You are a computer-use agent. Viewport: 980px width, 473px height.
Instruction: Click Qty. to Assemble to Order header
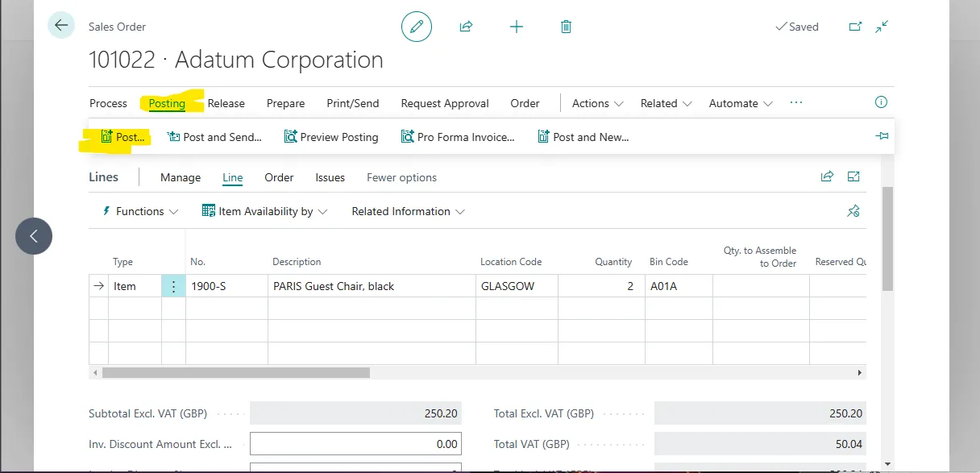pos(760,257)
